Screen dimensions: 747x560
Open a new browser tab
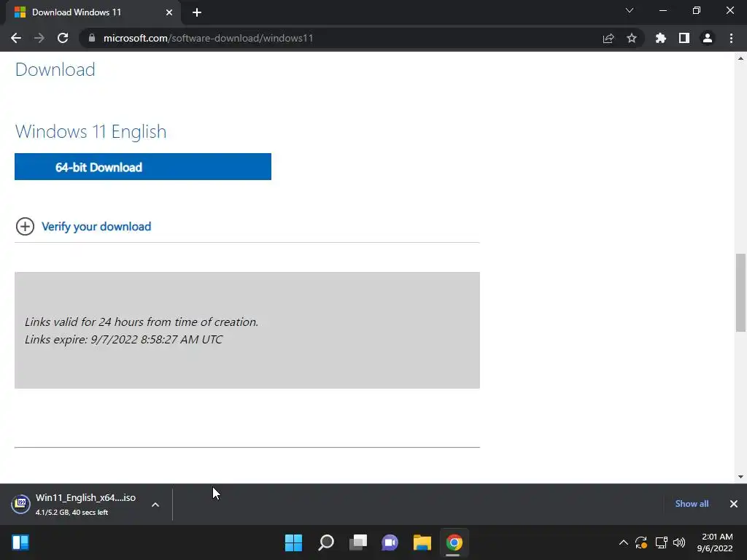197,12
